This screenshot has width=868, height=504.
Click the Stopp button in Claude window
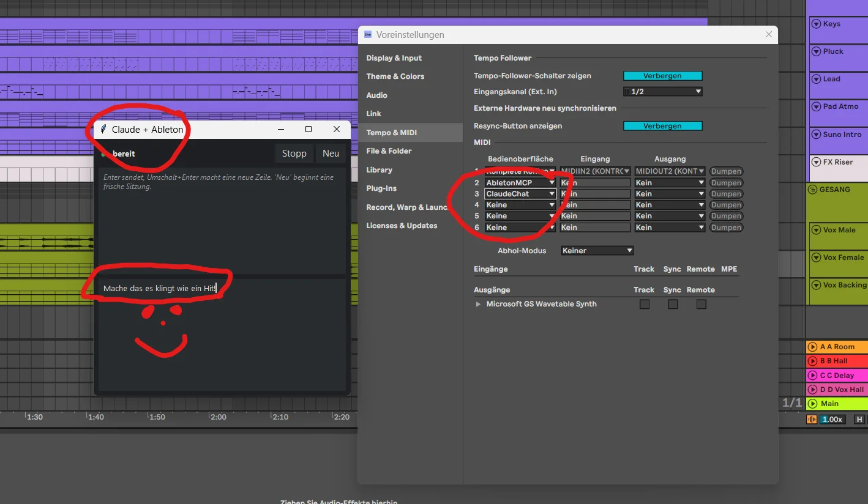pyautogui.click(x=294, y=154)
